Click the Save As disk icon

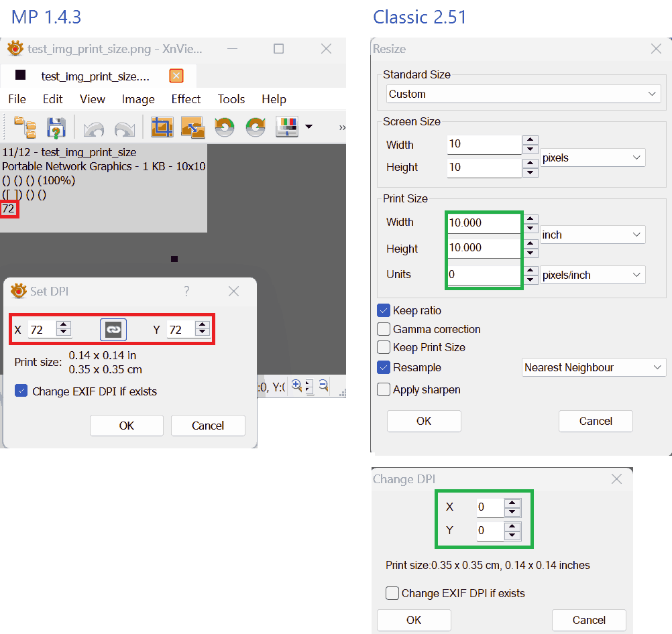(56, 127)
